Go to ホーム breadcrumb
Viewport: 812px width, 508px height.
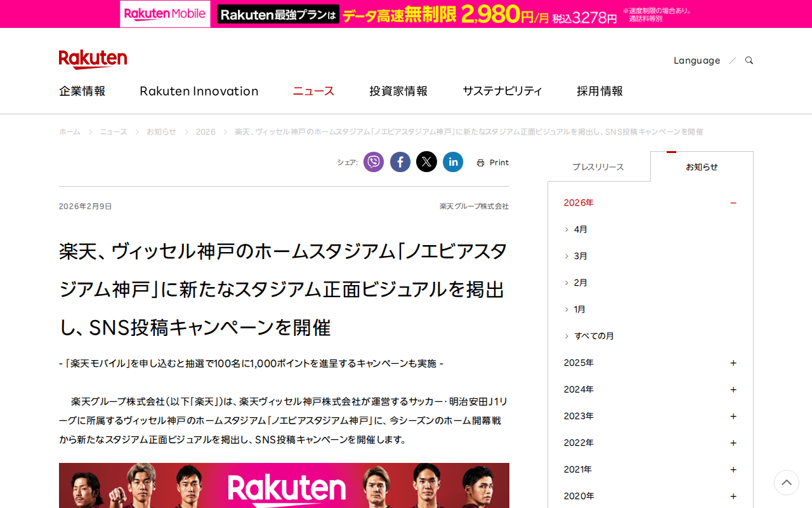click(70, 131)
